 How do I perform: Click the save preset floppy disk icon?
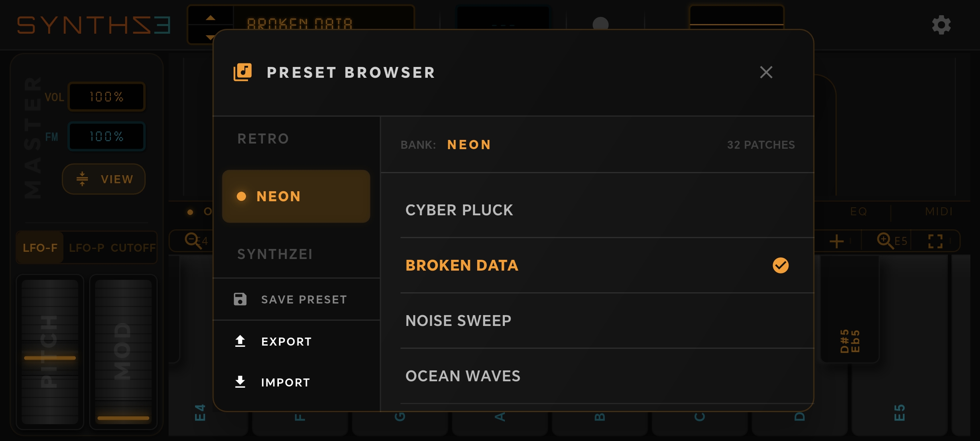point(240,299)
